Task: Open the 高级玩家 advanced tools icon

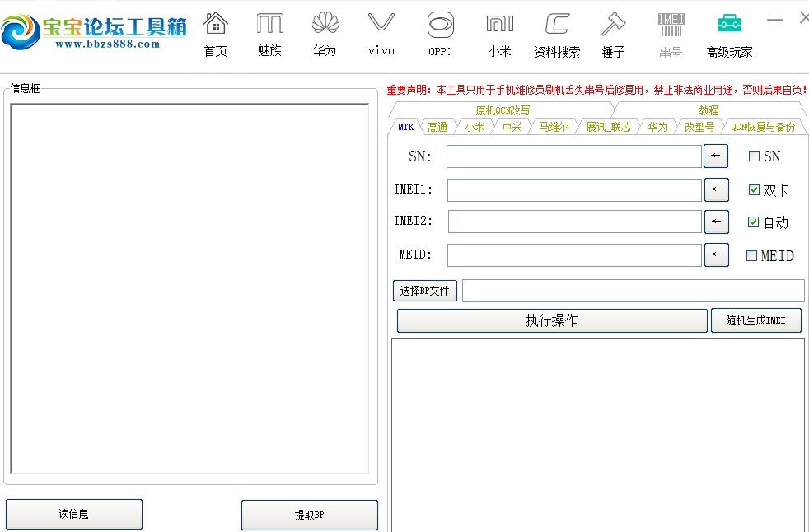Action: pyautogui.click(x=728, y=33)
